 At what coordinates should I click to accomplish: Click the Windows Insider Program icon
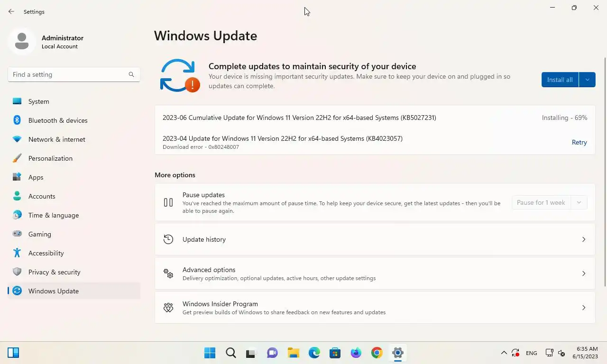(168, 308)
